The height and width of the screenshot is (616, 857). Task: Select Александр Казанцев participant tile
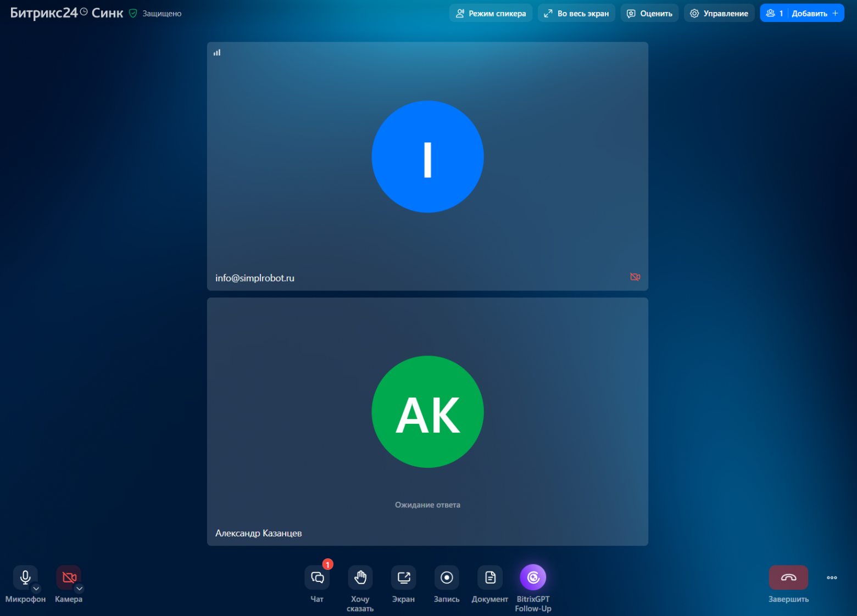click(427, 422)
